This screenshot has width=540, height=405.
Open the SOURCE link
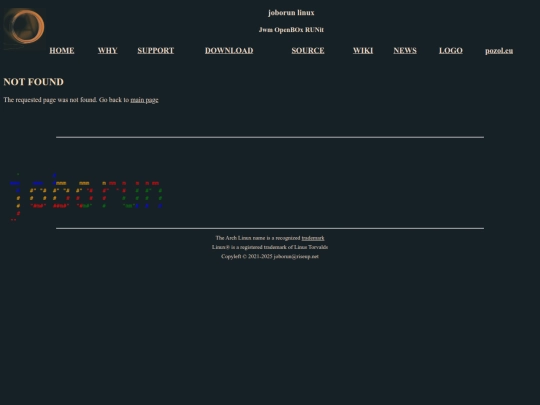[308, 51]
